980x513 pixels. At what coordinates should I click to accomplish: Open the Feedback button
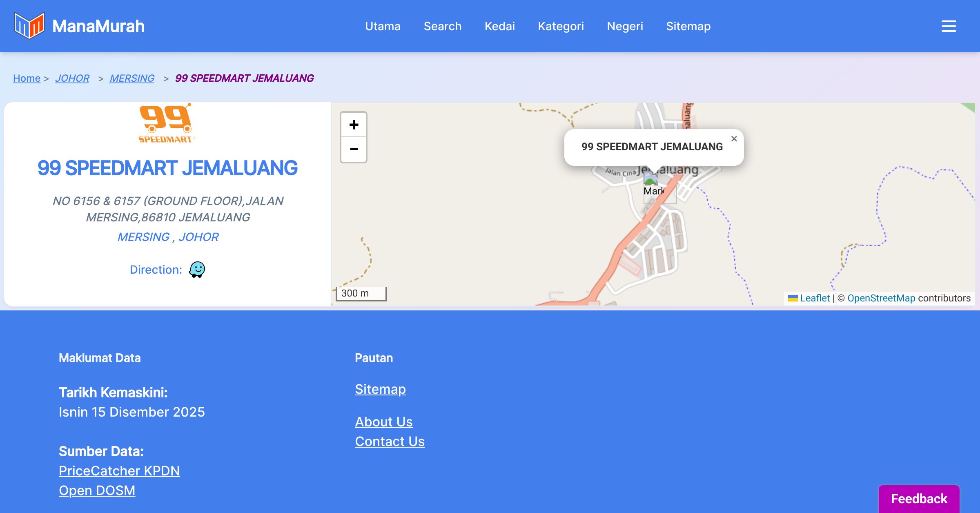(919, 499)
